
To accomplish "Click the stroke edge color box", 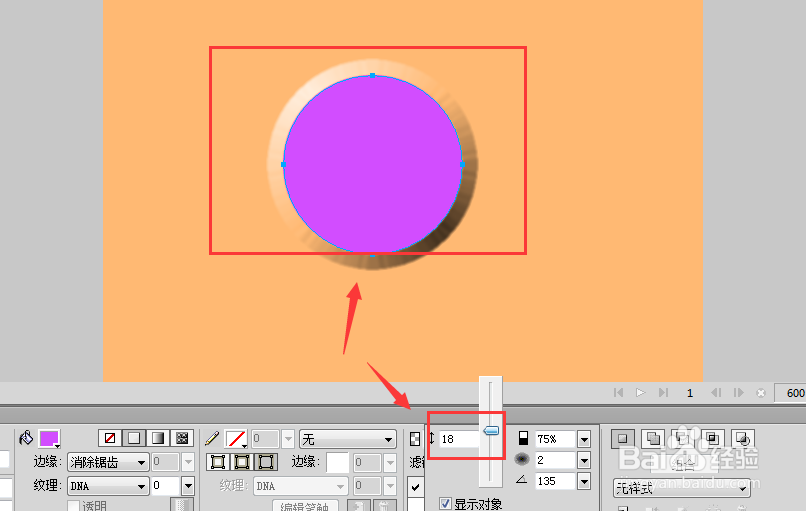I will tap(338, 463).
